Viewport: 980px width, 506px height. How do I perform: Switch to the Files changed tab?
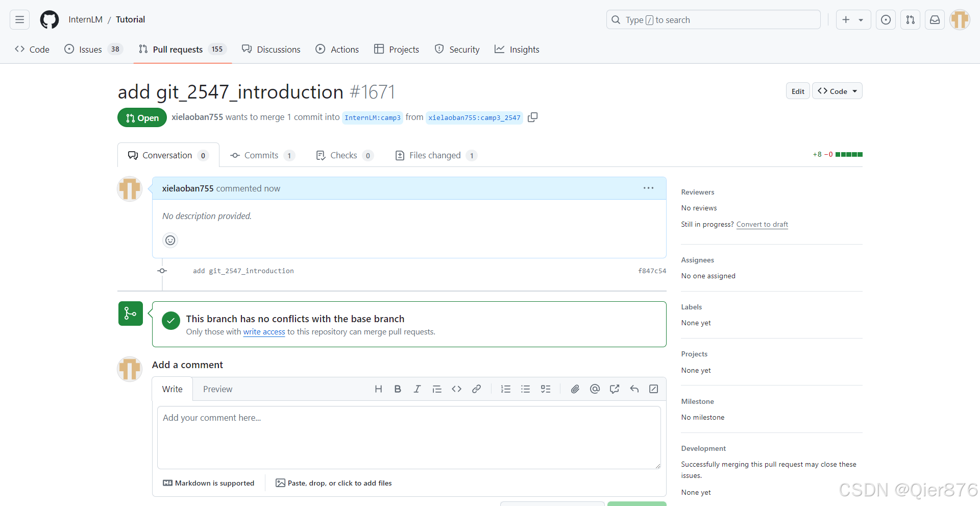point(436,155)
